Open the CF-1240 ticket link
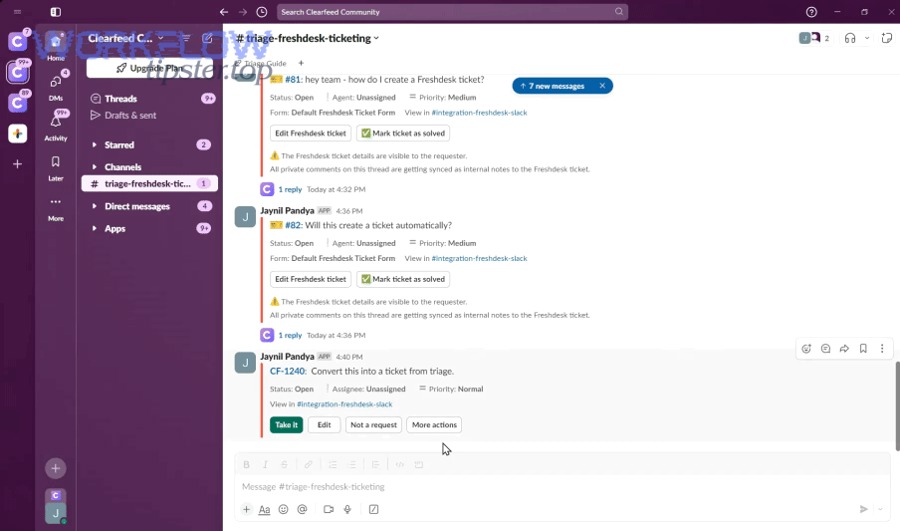 tap(288, 371)
